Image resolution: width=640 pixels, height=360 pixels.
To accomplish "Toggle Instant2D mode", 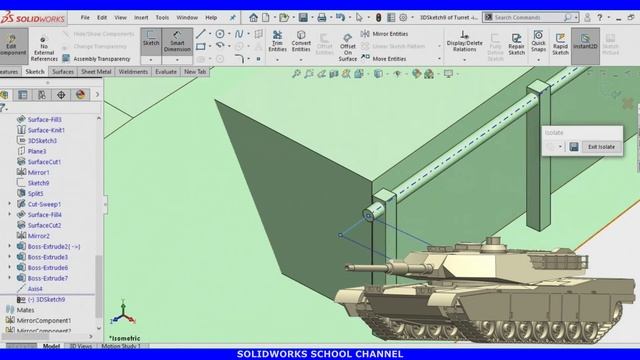I will coord(585,46).
